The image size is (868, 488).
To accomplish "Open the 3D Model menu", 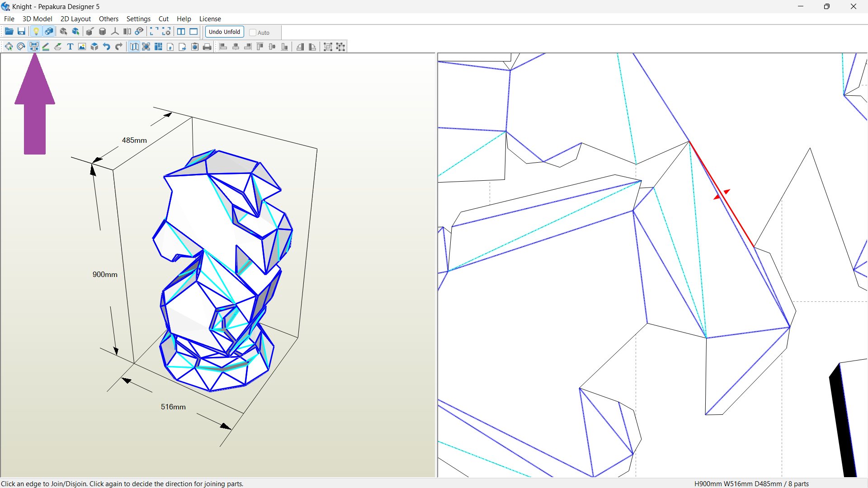I will pos(37,19).
